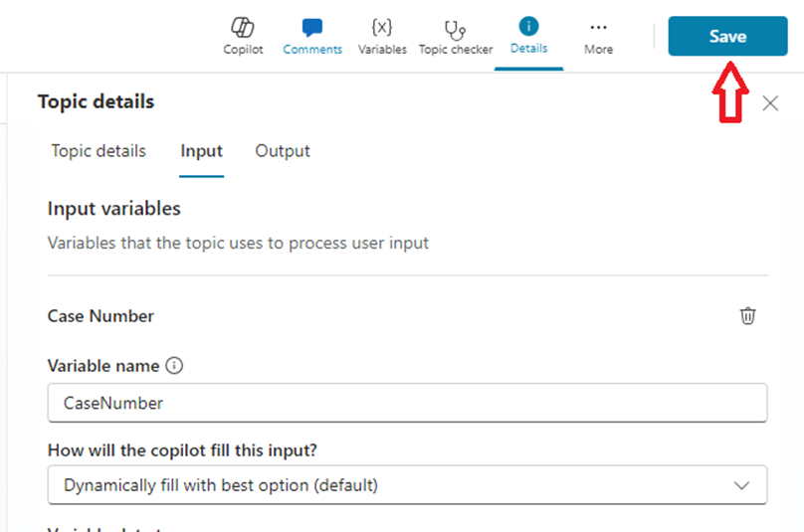Delete the Case Number input variable

pos(747,316)
